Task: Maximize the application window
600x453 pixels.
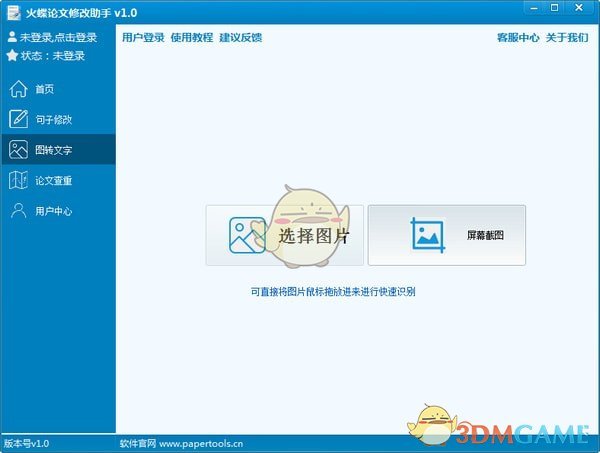Action: pos(554,8)
